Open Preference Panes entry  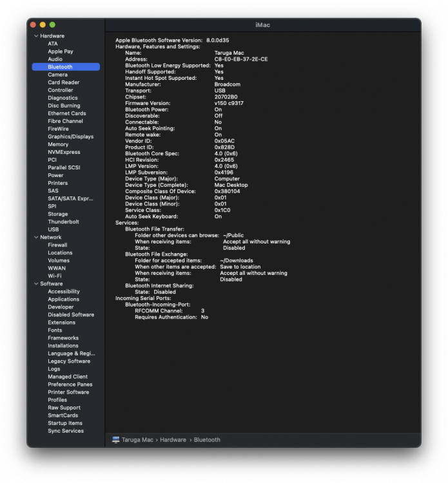click(x=70, y=384)
